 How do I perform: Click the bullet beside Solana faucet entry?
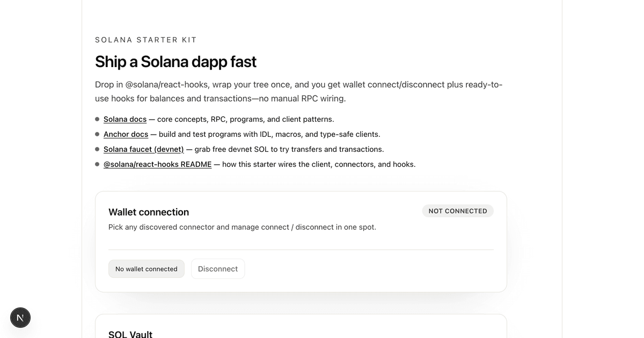tap(97, 149)
